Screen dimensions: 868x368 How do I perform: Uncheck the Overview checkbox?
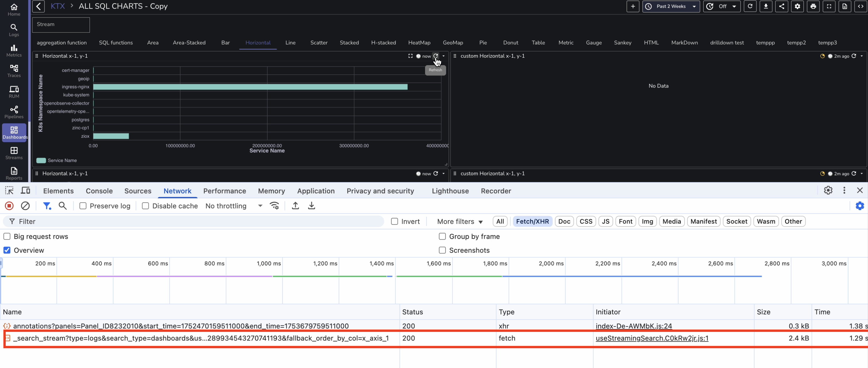pyautogui.click(x=7, y=250)
